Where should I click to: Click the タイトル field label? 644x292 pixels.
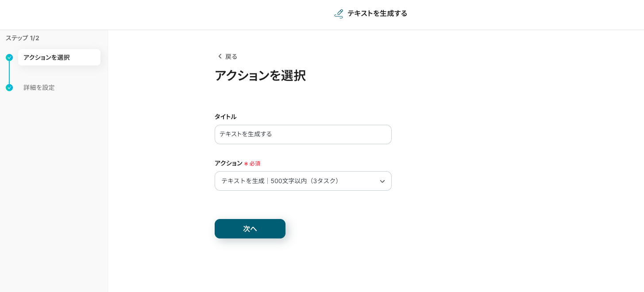[225, 117]
